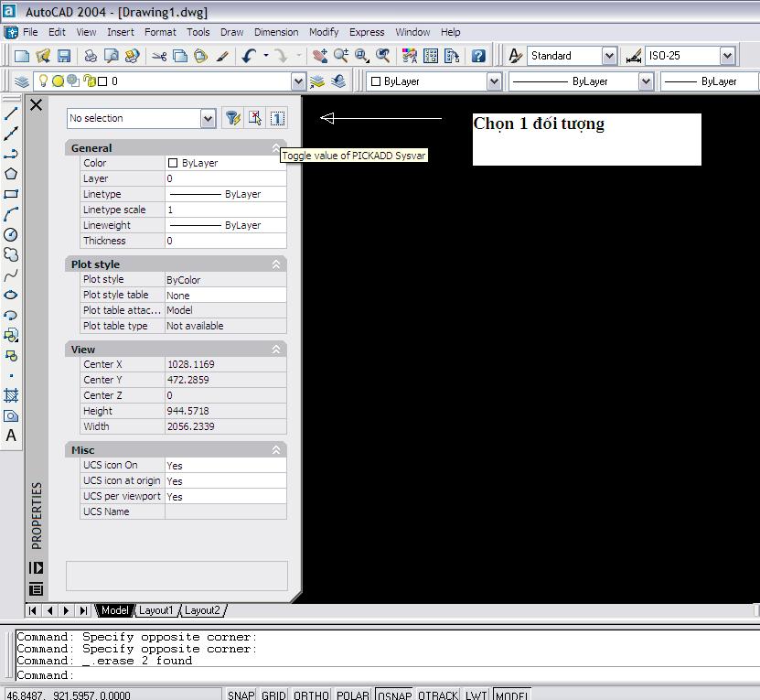
Task: Select the Circle draw tool
Action: (x=11, y=235)
